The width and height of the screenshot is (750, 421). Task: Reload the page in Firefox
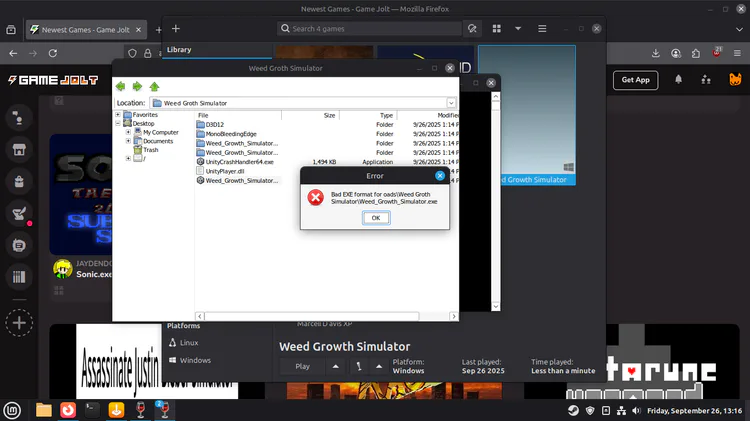tap(53, 53)
